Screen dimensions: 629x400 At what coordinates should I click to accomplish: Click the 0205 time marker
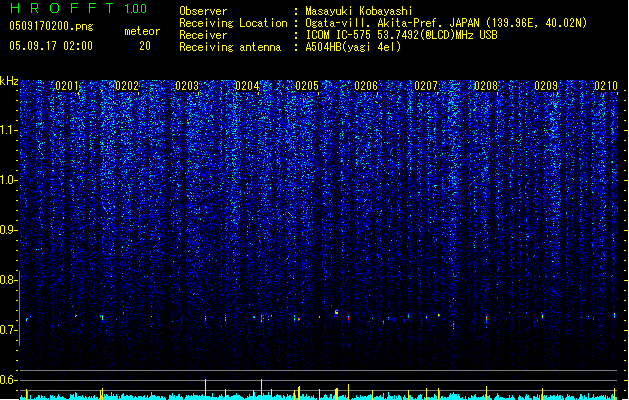pyautogui.click(x=306, y=86)
